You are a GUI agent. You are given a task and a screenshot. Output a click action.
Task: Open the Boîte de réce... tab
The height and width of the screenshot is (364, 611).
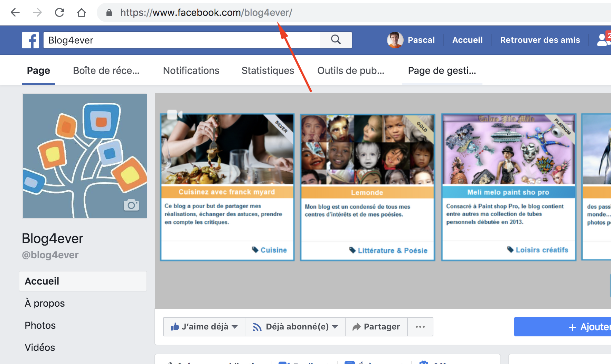click(106, 70)
